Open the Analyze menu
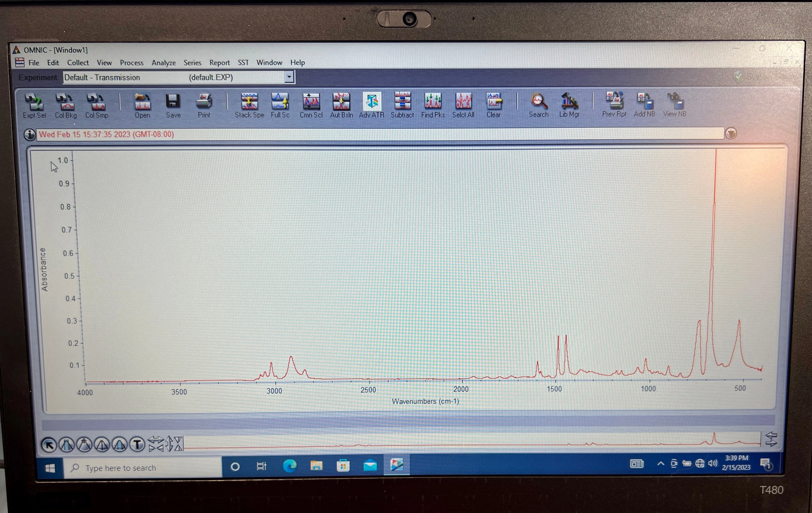 click(164, 63)
